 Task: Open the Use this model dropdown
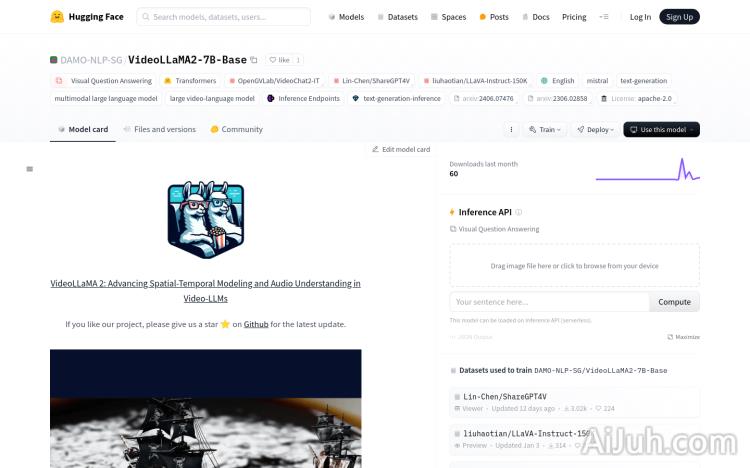tap(661, 129)
